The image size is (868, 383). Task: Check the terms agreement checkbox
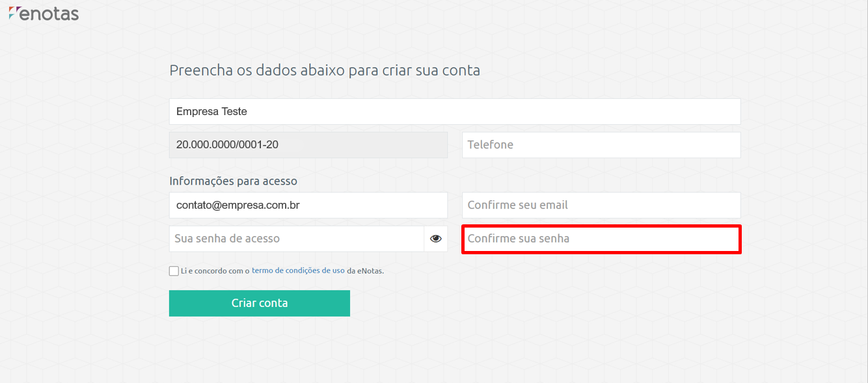[x=174, y=271]
